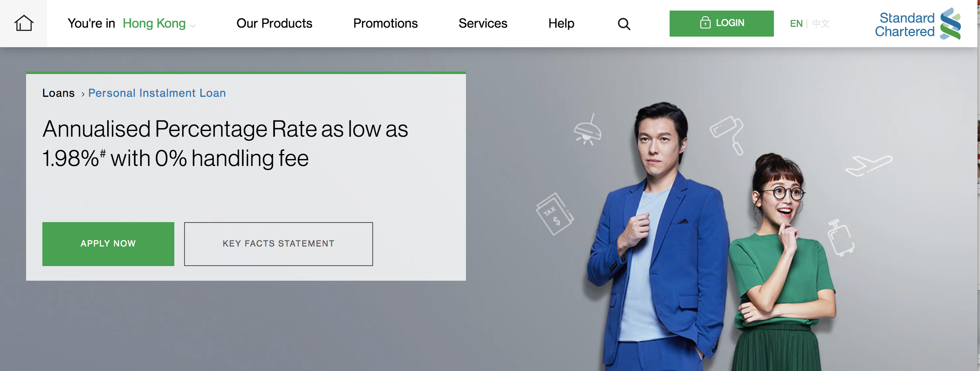Open the Services menu
980x371 pixels.
[483, 24]
